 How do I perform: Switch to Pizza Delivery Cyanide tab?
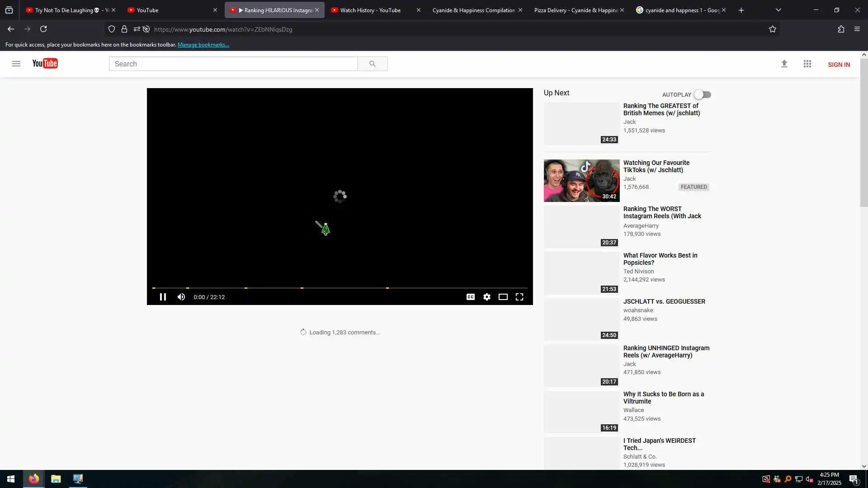[575, 10]
